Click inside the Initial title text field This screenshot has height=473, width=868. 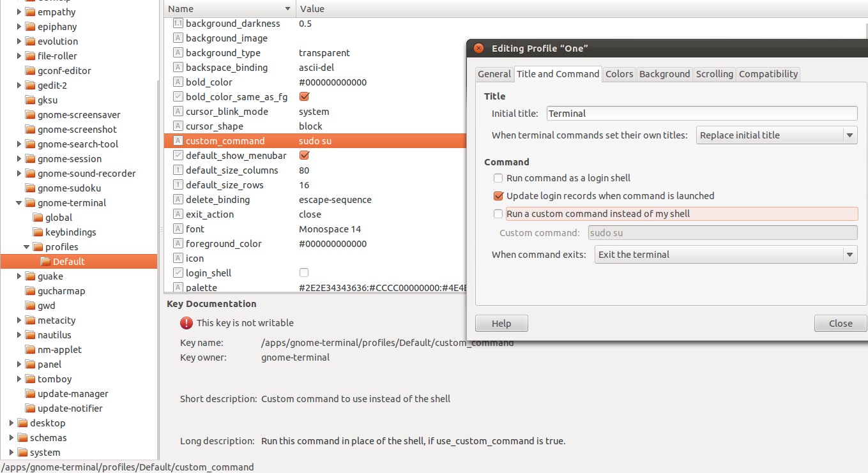pyautogui.click(x=701, y=113)
